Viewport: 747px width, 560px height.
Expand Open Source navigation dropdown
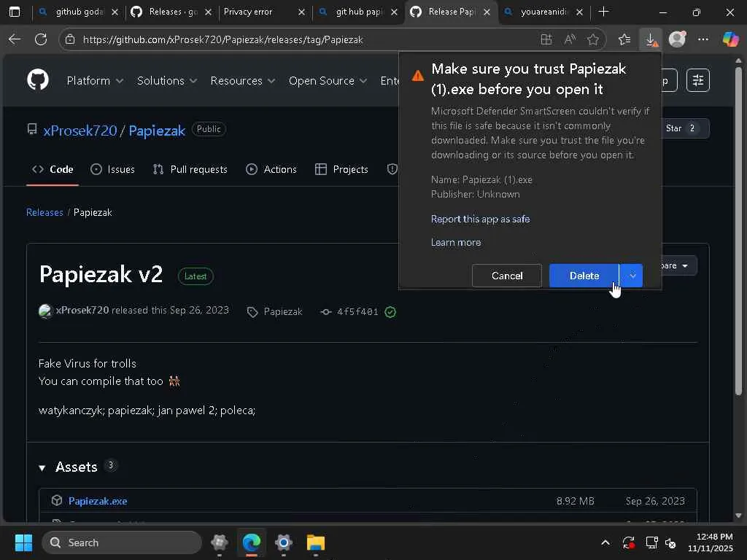coord(328,80)
